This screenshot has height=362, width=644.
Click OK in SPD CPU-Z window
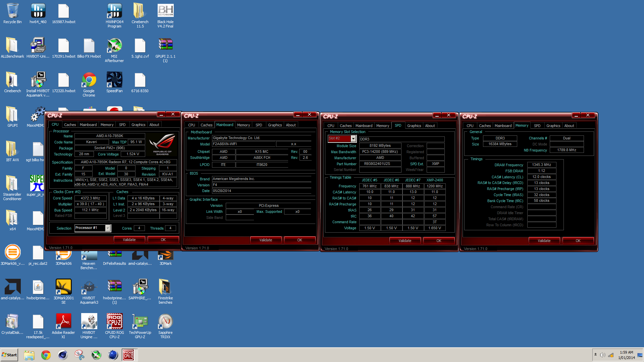439,241
